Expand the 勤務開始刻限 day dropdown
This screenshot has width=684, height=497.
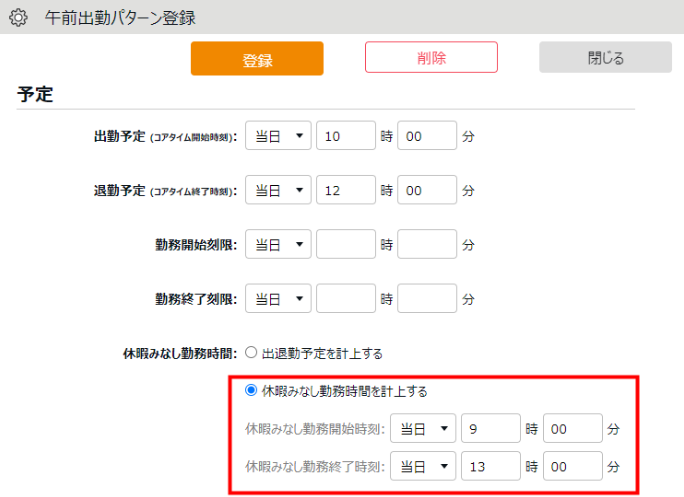[278, 244]
